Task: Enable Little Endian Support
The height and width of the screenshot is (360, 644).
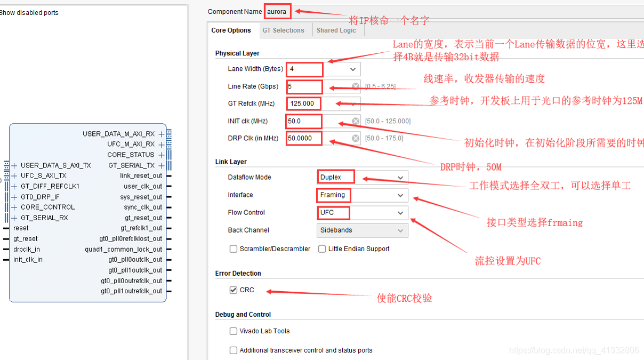Action: click(322, 249)
